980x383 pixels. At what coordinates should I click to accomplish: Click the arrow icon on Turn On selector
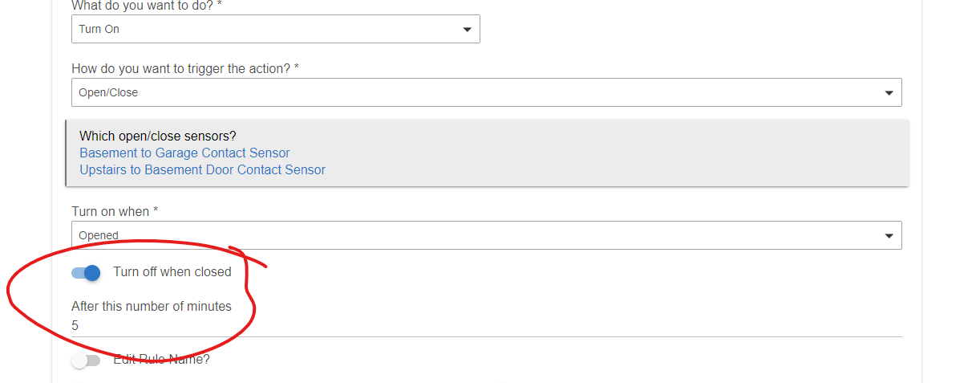click(468, 30)
